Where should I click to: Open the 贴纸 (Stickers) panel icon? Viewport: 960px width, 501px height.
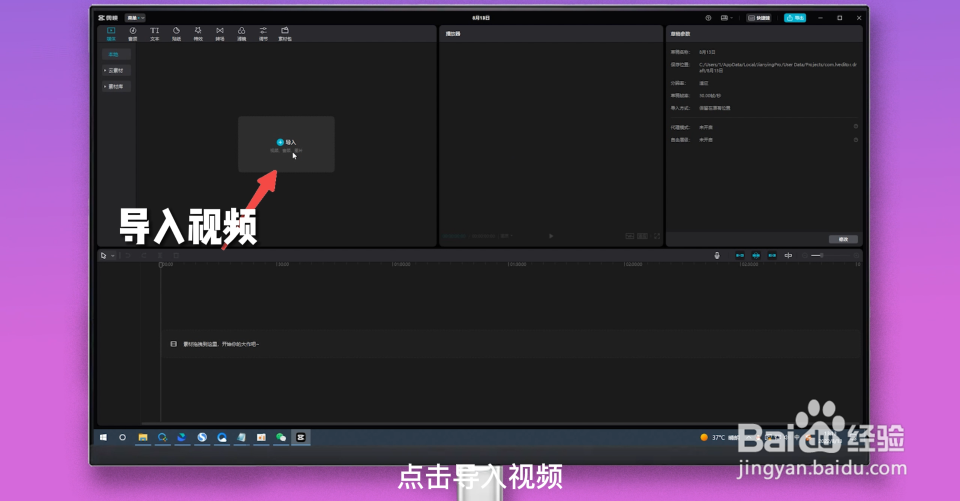[176, 31]
